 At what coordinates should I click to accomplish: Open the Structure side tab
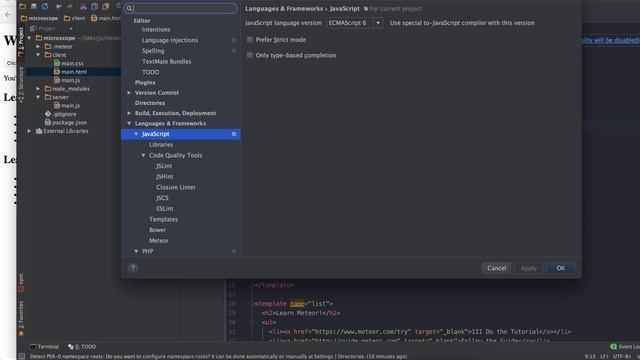point(21,84)
